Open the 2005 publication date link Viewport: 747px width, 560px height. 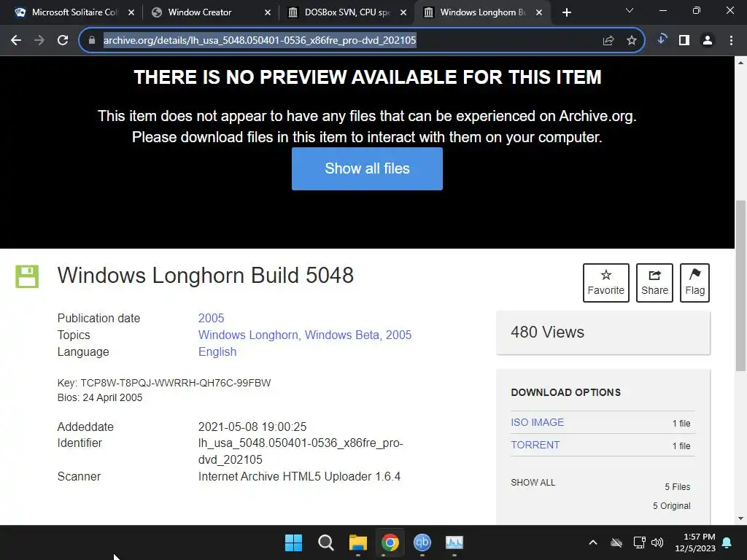click(211, 318)
